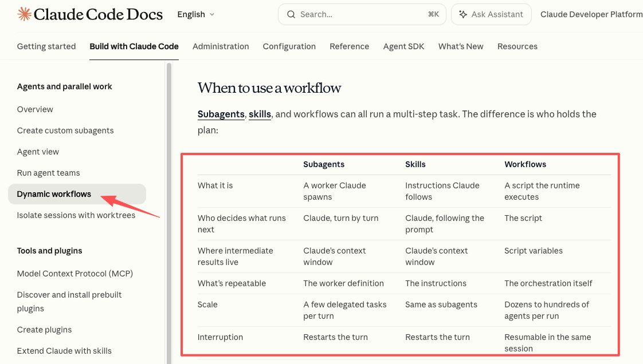Follow the Subagents link in the paragraph

pyautogui.click(x=221, y=114)
